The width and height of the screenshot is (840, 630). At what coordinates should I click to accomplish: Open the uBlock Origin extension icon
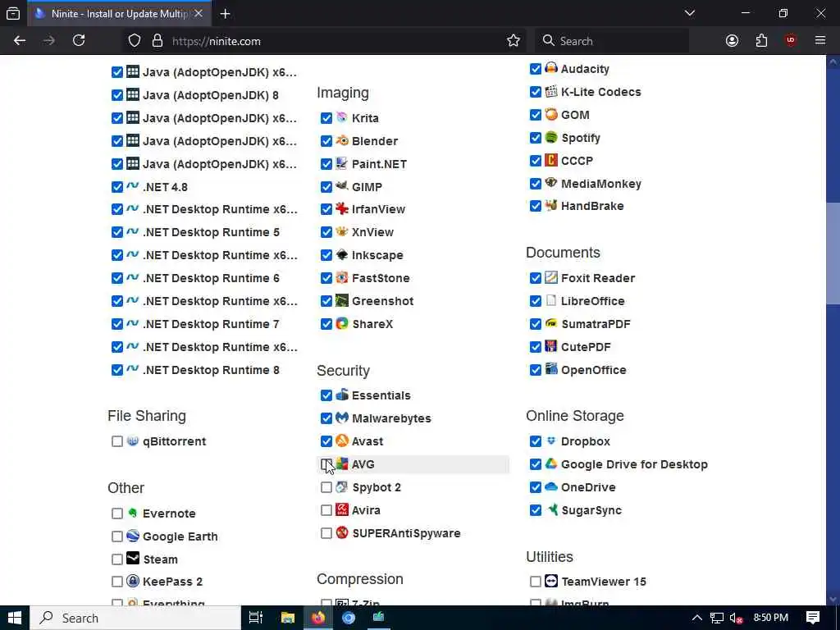click(x=790, y=41)
